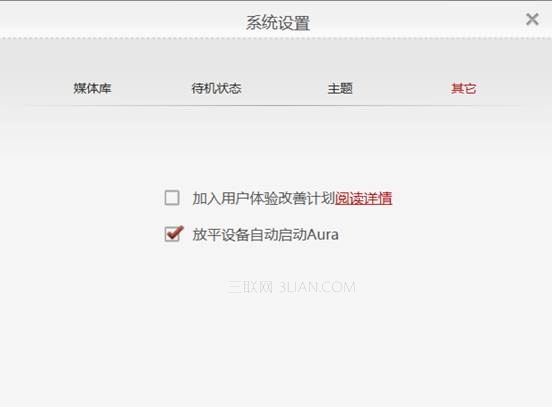Viewport: 552px width, 407px height.
Task: Switch to the 待机状态 tab
Action: 216,88
